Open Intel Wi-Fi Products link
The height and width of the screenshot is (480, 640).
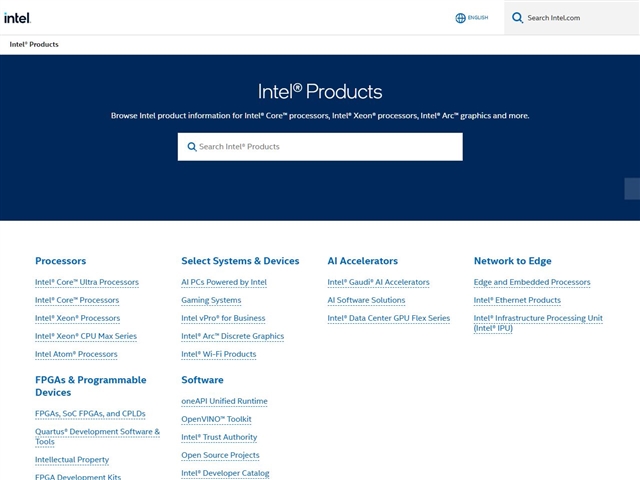[x=219, y=354]
